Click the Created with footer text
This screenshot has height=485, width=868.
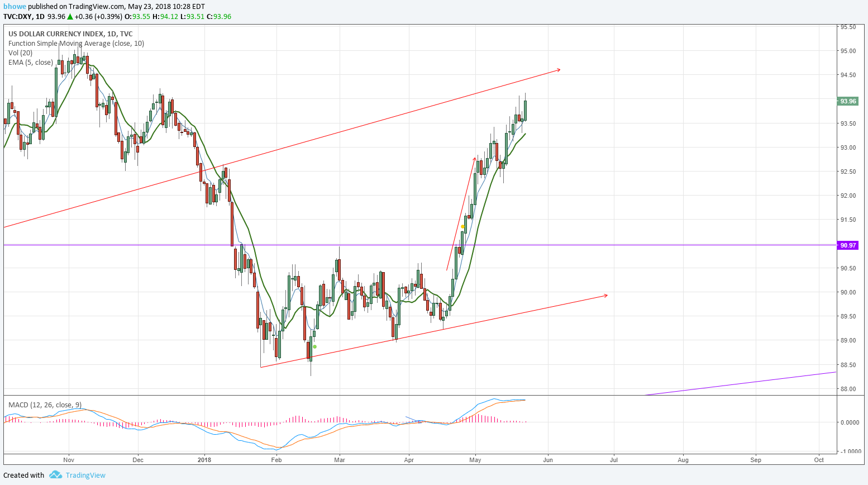(x=24, y=476)
